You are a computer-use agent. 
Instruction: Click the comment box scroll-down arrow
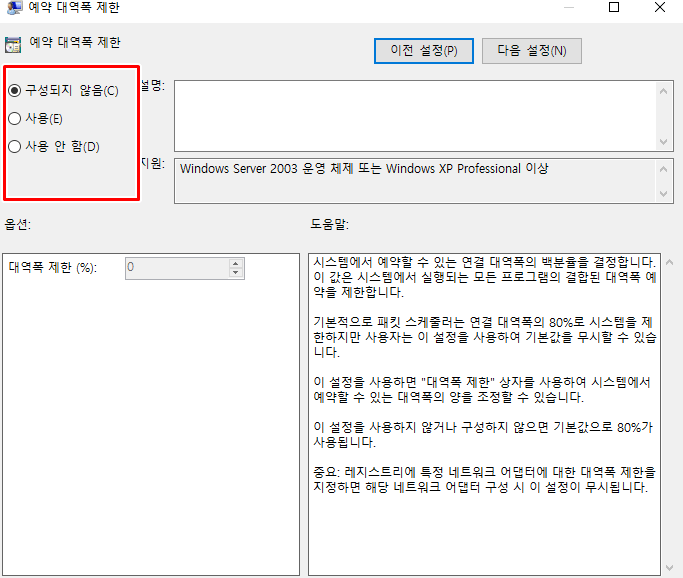click(663, 142)
